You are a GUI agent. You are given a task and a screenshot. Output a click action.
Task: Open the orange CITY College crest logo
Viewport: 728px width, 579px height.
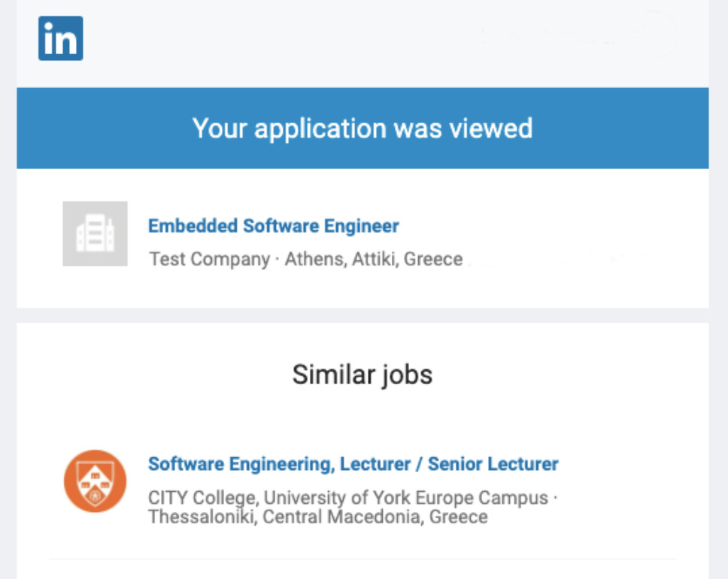pos(96,481)
